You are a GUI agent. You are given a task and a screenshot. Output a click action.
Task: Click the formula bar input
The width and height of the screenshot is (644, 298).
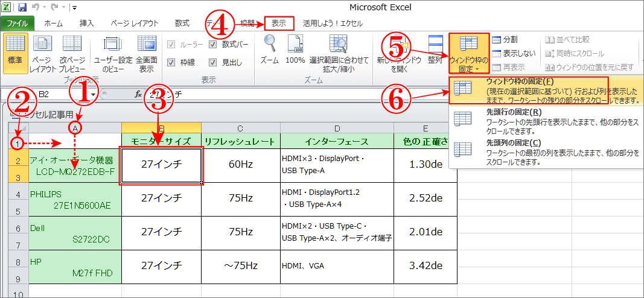point(296,95)
